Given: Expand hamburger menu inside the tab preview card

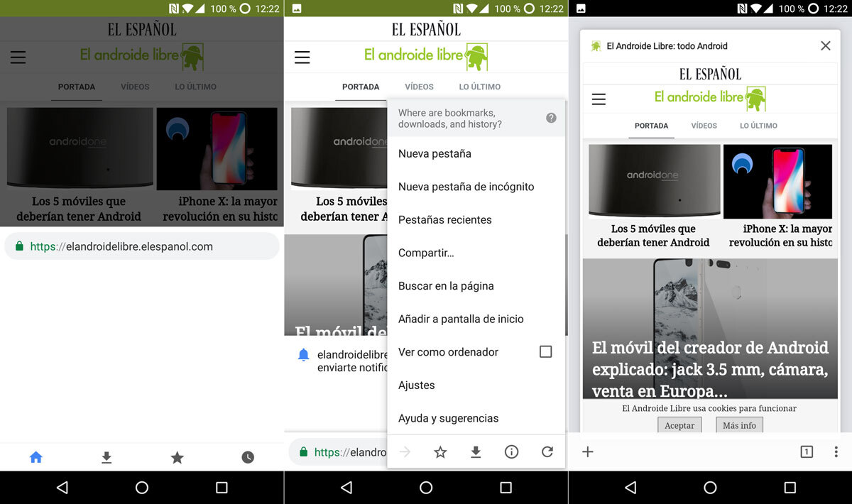Looking at the screenshot, I should [x=599, y=99].
